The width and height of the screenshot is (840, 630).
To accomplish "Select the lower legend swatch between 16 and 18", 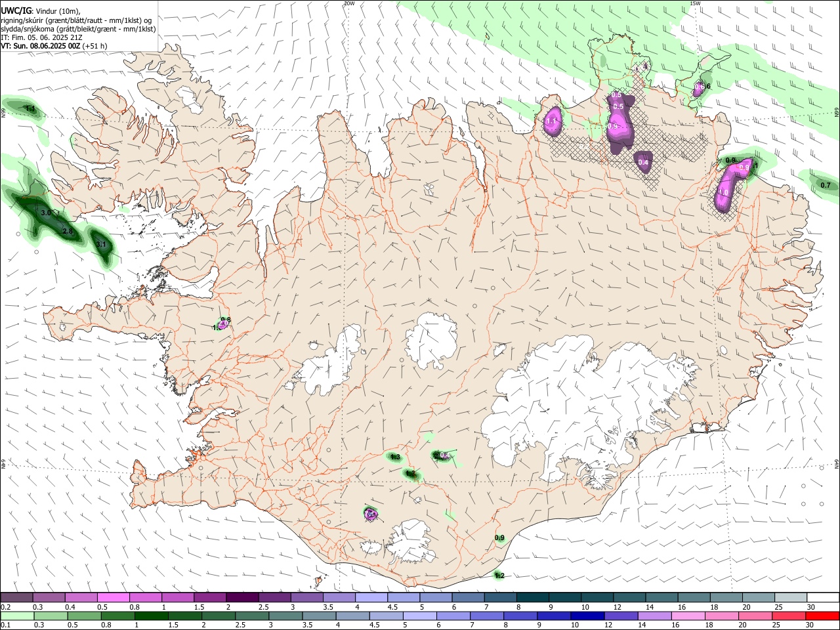I will 688,616.
